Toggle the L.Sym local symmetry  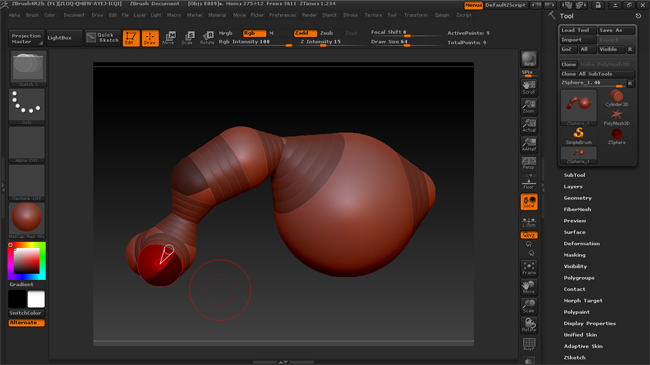click(529, 221)
